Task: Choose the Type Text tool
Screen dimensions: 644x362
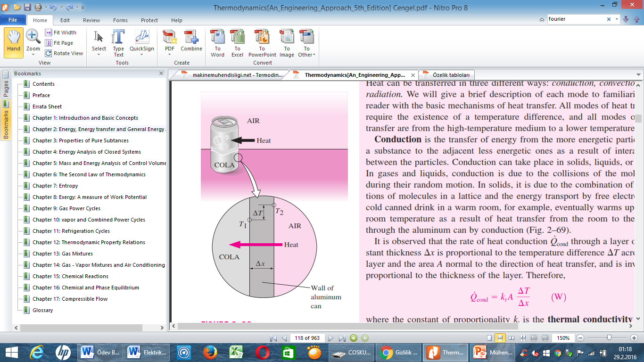Action: [118, 43]
